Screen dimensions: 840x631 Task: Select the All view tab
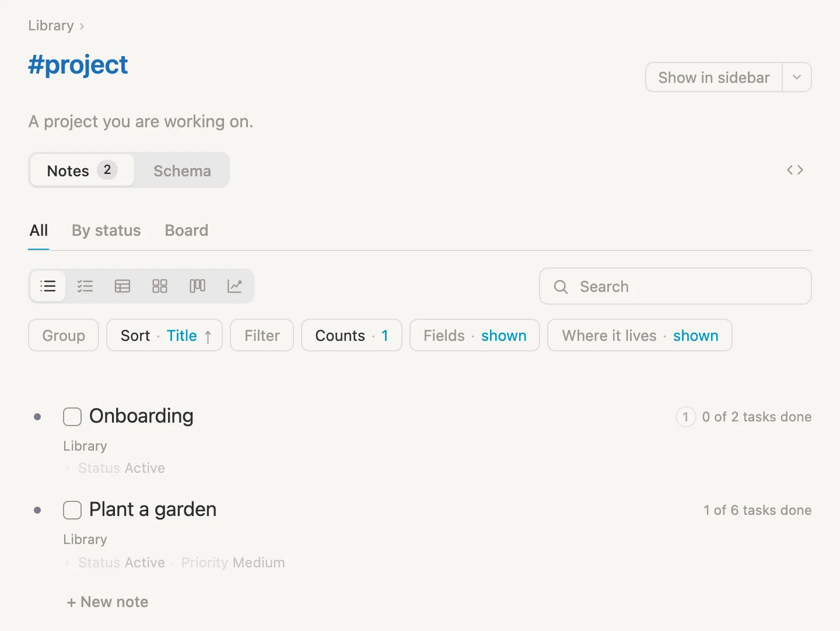(38, 231)
